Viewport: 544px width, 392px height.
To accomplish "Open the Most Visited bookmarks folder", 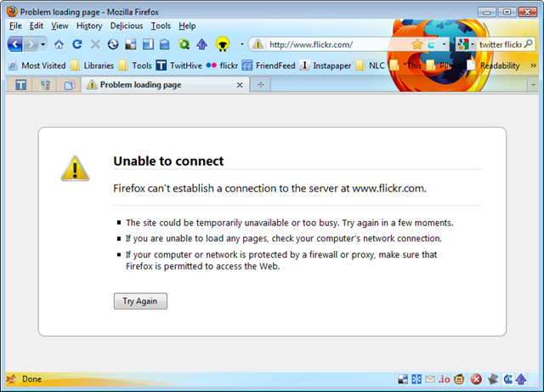I will point(37,65).
